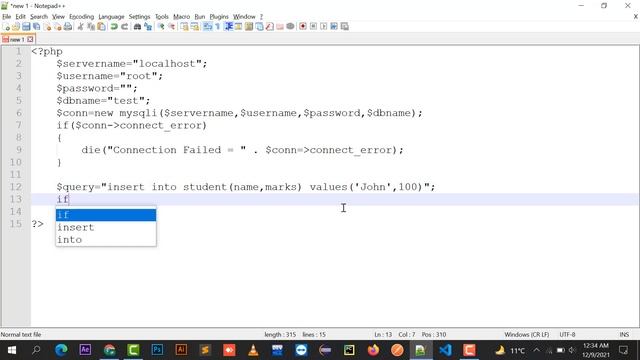Choose 'into' in the autocomplete list
Viewport: 640px width, 360px height.
106,240
